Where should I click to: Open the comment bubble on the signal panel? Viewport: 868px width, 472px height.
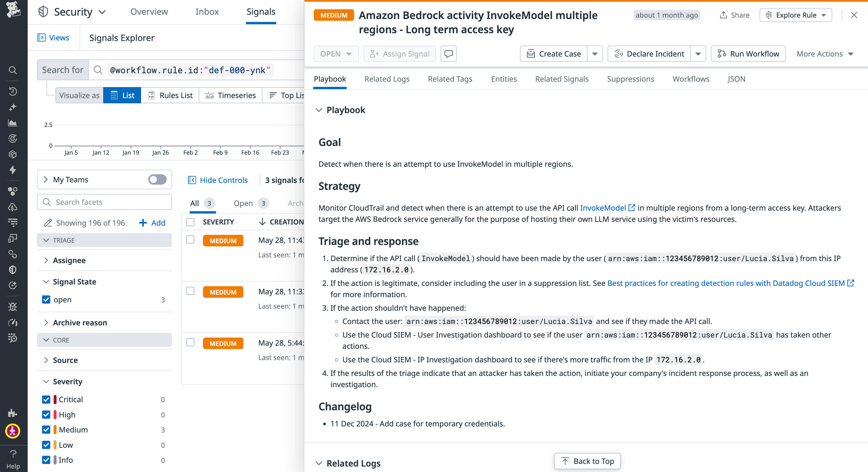tap(448, 53)
